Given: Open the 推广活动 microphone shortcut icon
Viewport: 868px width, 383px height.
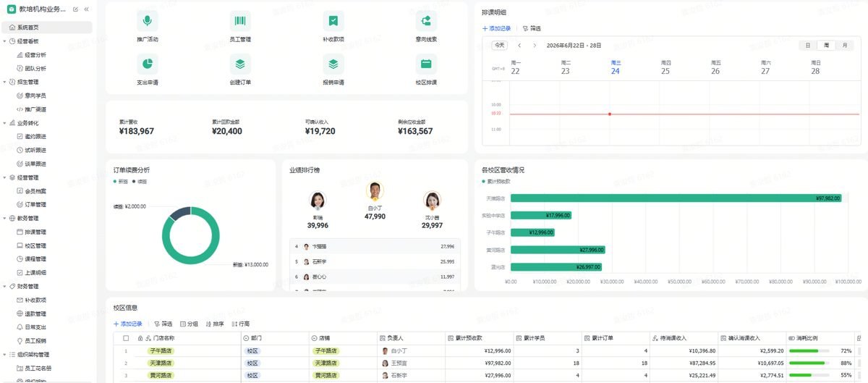Looking at the screenshot, I should pos(147,21).
